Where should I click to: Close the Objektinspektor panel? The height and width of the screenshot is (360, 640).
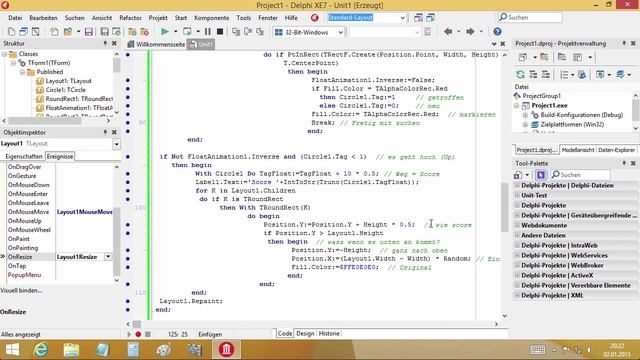tap(114, 132)
